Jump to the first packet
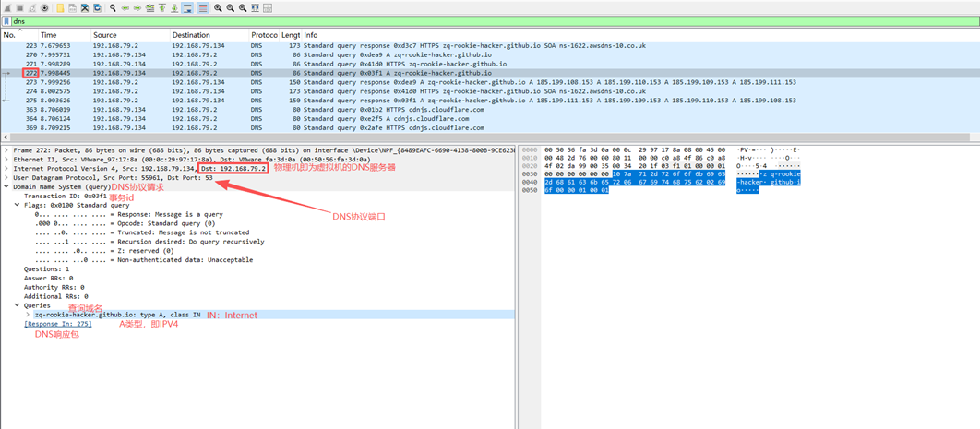Screen dimensions: 980x429 [162, 8]
